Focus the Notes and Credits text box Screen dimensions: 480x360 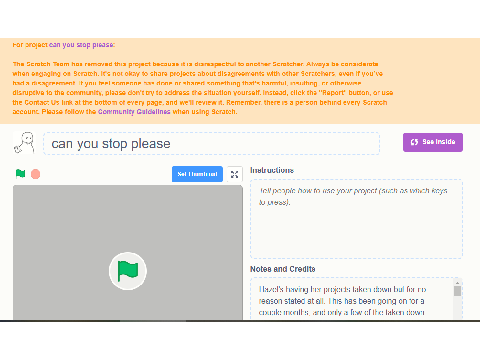click(x=353, y=299)
